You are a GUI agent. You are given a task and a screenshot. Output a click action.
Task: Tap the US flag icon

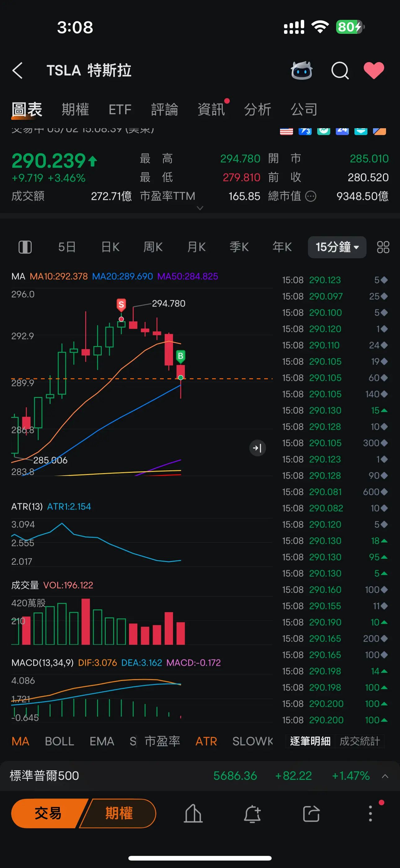(x=287, y=131)
